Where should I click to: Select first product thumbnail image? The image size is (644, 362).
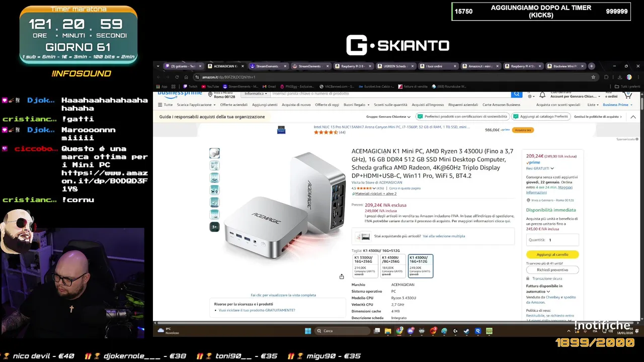214,153
